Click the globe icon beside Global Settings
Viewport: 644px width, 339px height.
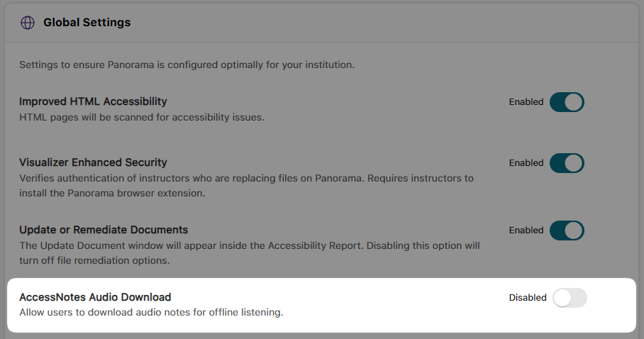point(28,23)
